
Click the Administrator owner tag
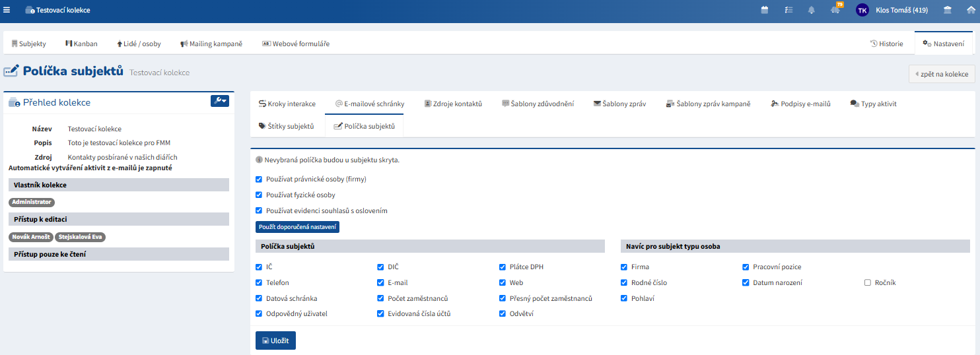click(32, 202)
